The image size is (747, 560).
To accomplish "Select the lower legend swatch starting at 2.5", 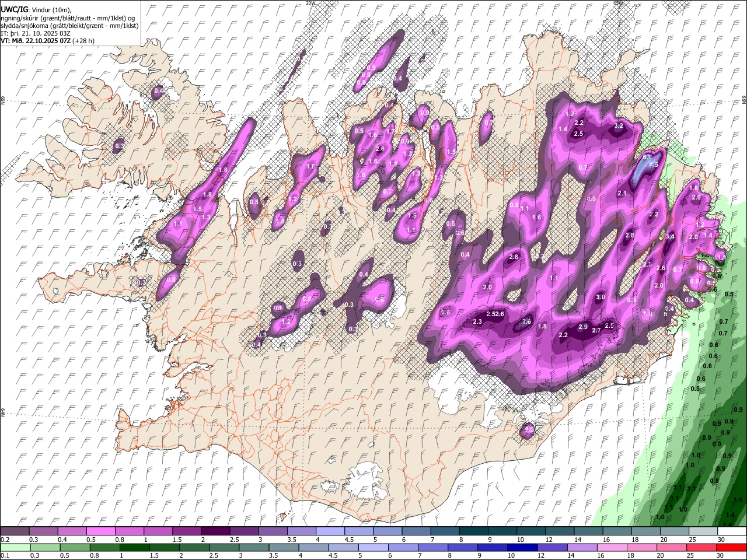I will (x=224, y=547).
